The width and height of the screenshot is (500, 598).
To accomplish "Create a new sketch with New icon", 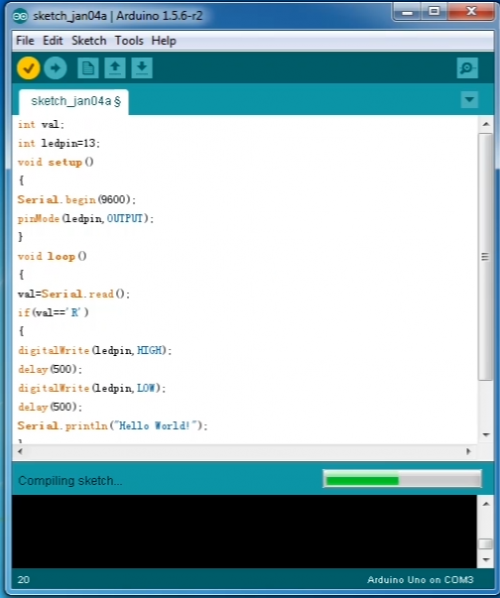I will point(88,68).
